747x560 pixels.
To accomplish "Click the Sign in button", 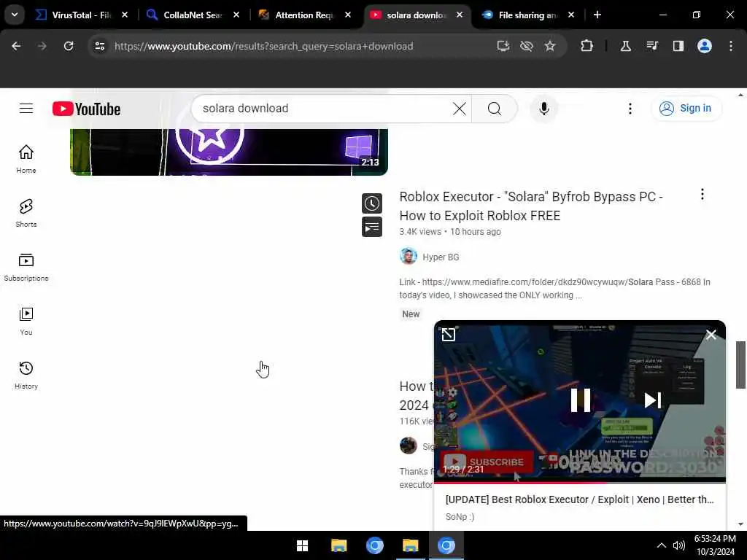I will [x=686, y=109].
